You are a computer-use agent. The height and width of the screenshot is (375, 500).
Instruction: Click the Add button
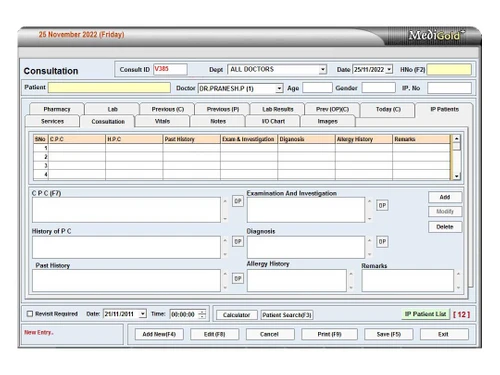445,197
